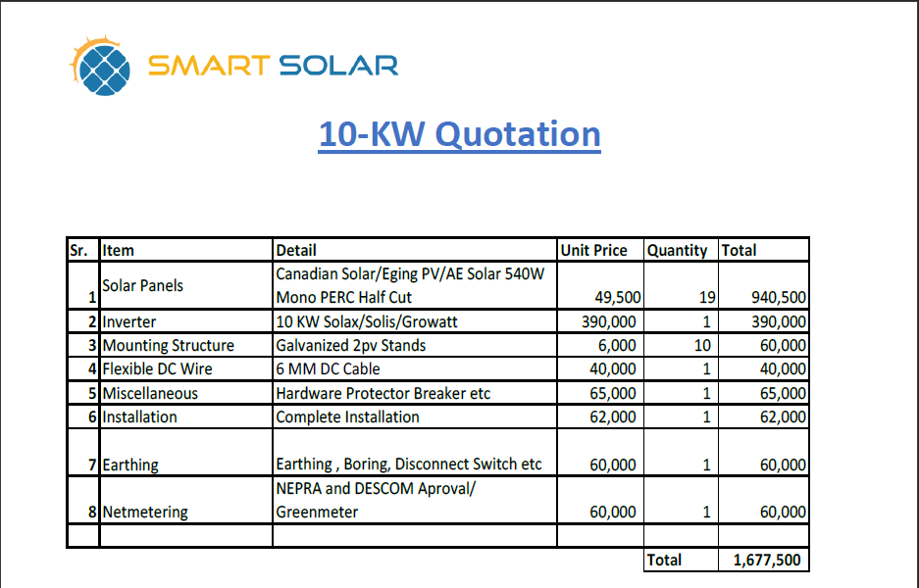Click Earthing, Boring, Disconnect Switch detail
The width and height of the screenshot is (919, 588).
tap(409, 465)
